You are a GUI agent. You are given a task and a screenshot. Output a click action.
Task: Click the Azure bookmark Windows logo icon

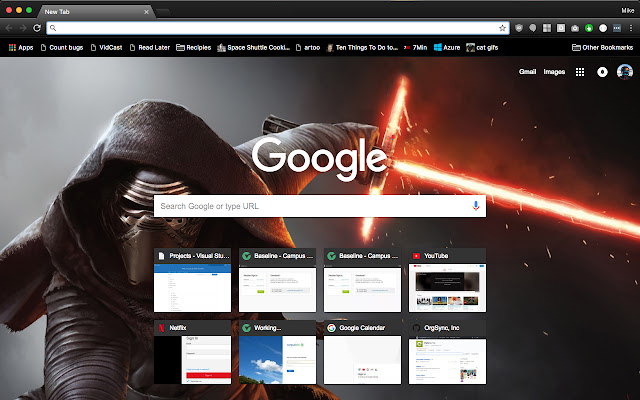pos(438,47)
